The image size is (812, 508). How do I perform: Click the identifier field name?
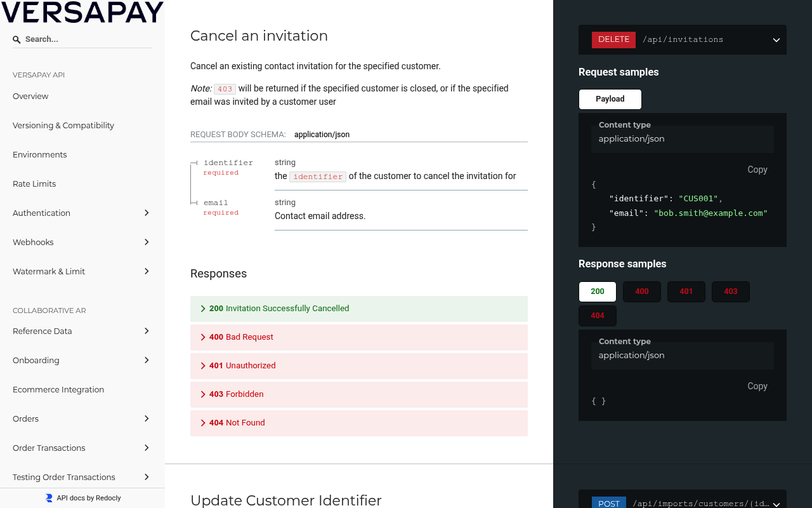(228, 163)
